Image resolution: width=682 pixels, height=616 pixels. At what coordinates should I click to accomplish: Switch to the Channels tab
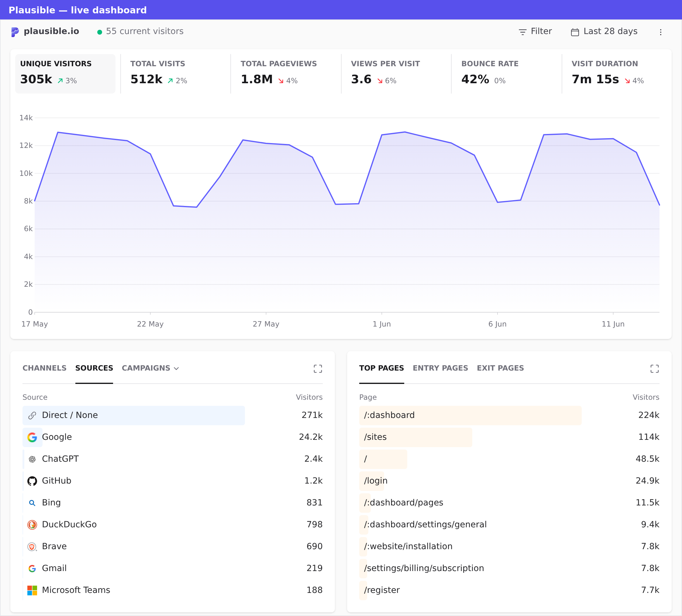[x=44, y=368]
